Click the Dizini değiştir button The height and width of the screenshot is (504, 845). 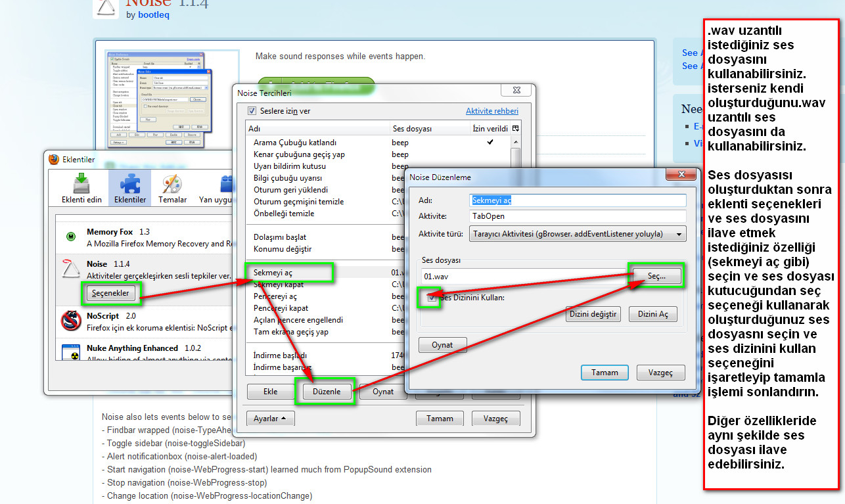tap(593, 314)
